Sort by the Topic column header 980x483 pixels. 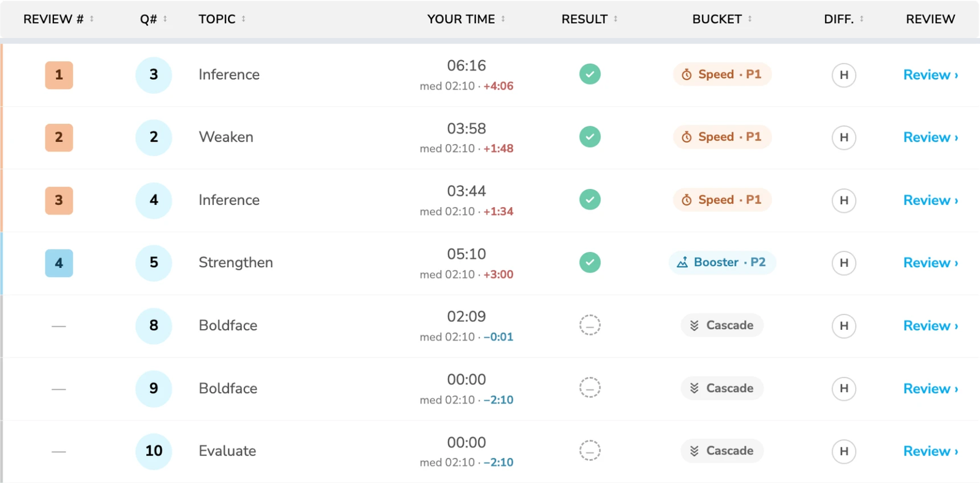pos(222,19)
